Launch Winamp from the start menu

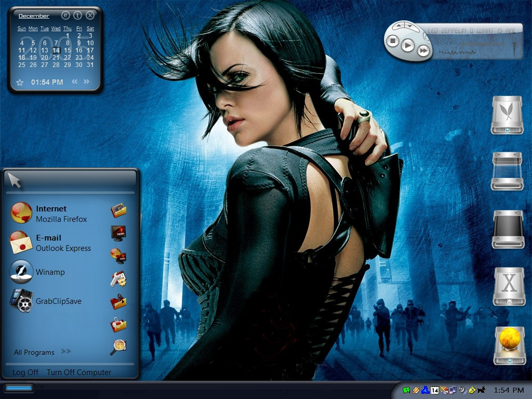pyautogui.click(x=50, y=272)
